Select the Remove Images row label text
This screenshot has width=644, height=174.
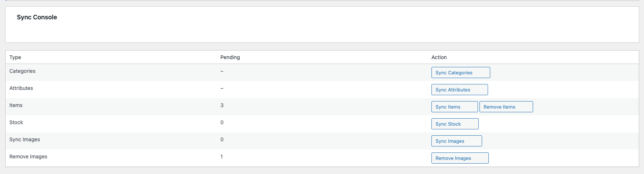point(28,157)
